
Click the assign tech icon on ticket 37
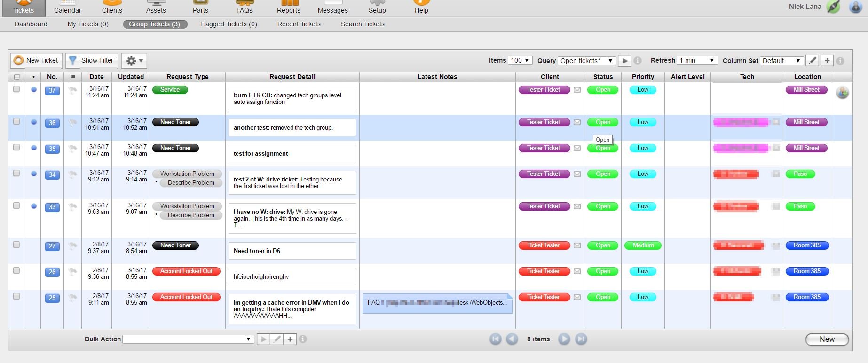point(842,92)
